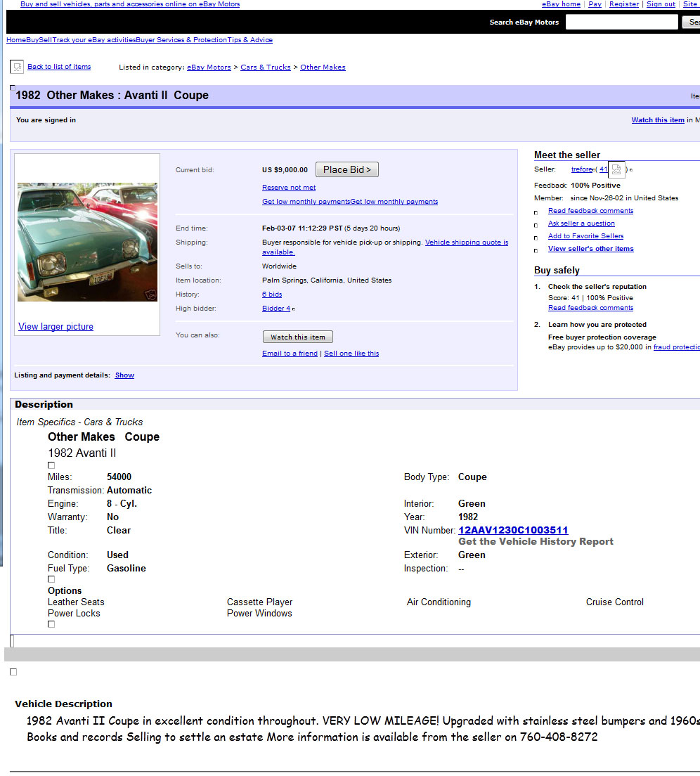Screen dimensions: 700x776
Task: Open Tips & Advice in the navigation bar
Action: (249, 40)
